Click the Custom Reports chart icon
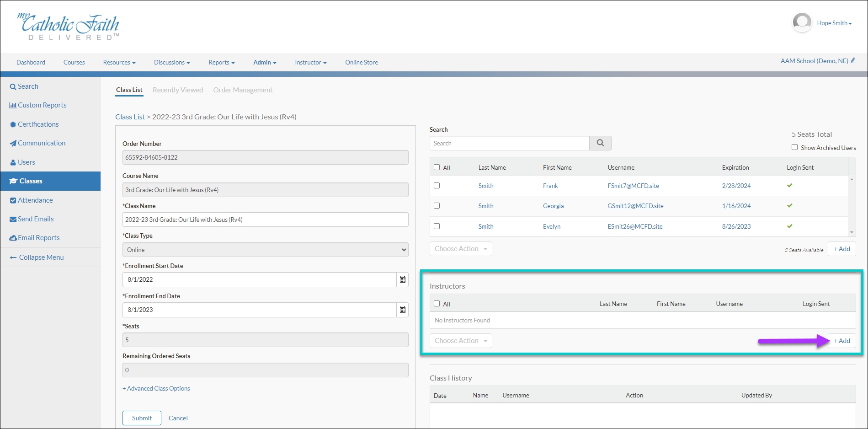 (x=13, y=105)
